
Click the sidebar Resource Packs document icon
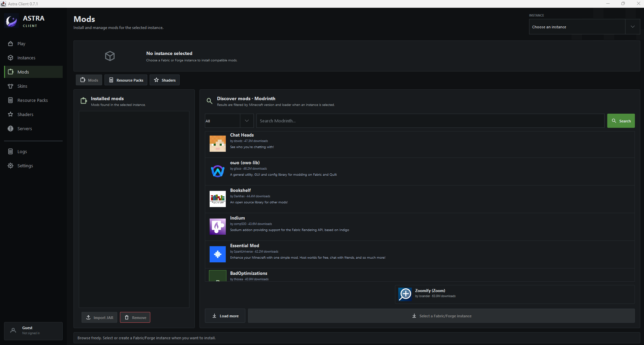pyautogui.click(x=10, y=100)
